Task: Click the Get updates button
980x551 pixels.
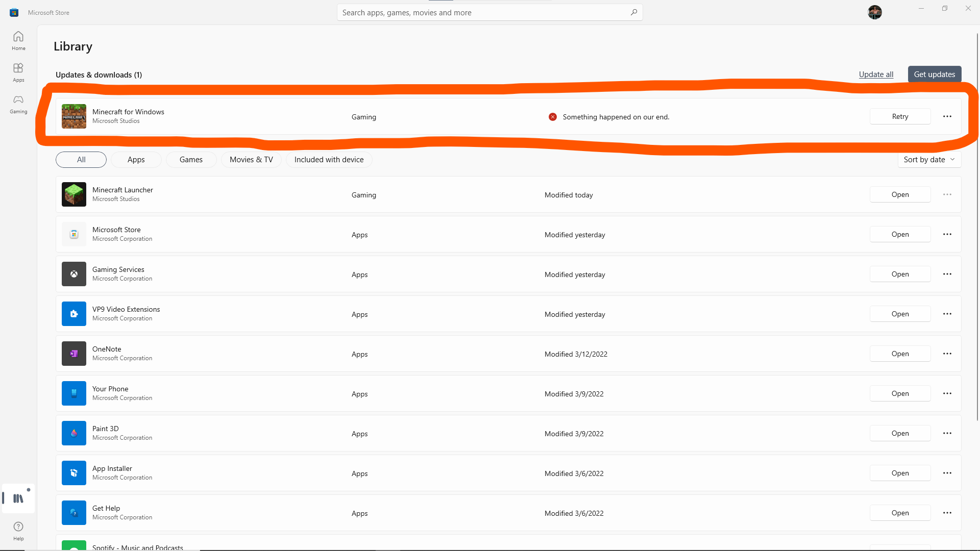Action: (935, 74)
